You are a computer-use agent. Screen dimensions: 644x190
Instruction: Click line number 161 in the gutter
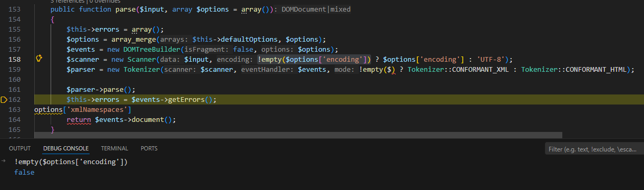(x=14, y=89)
